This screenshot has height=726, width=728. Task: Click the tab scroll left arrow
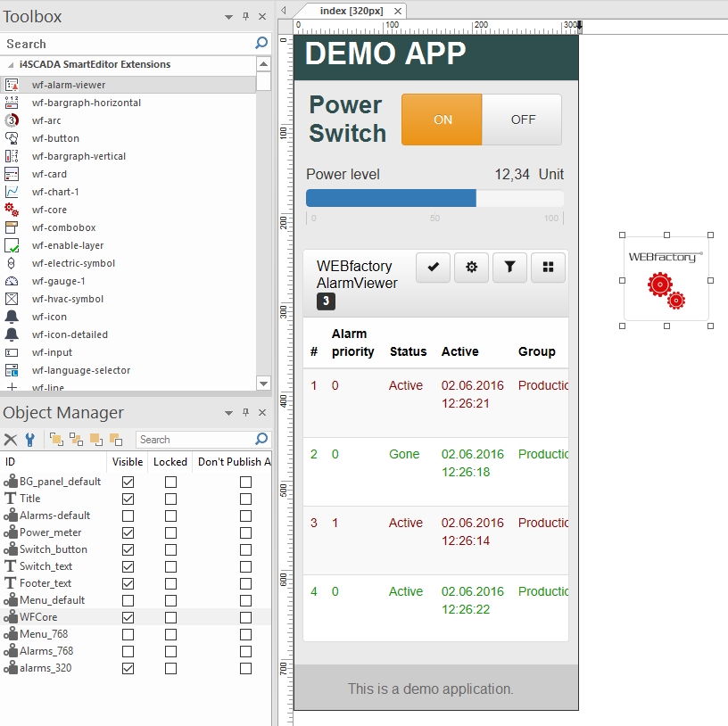click(284, 10)
